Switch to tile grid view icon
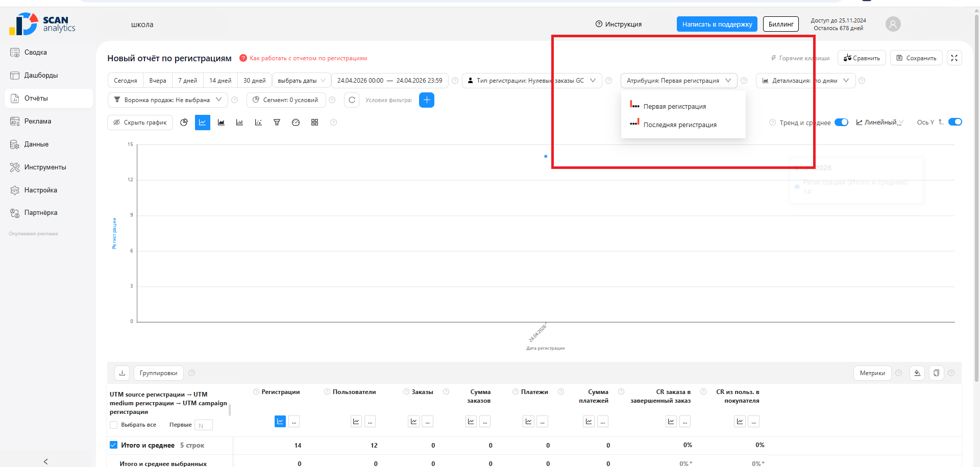This screenshot has width=980, height=467. point(314,122)
